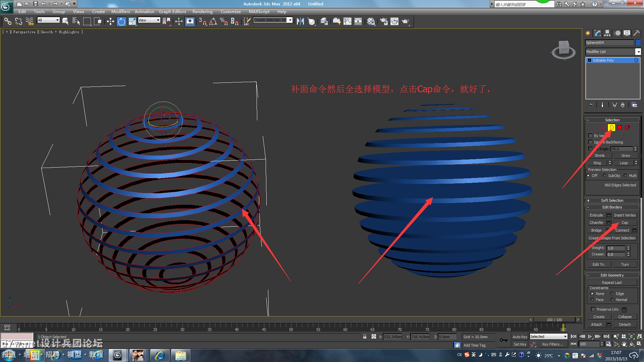Open the Graph Editors menu
Image resolution: width=644 pixels, height=362 pixels.
coord(172,11)
